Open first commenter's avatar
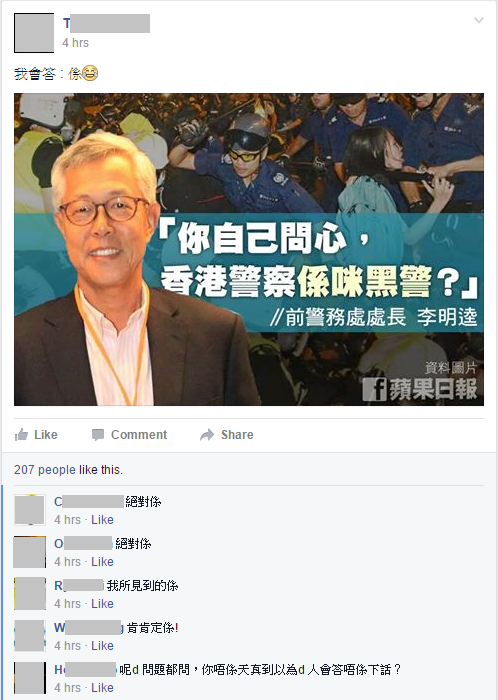This screenshot has height=700, width=498. click(30, 510)
